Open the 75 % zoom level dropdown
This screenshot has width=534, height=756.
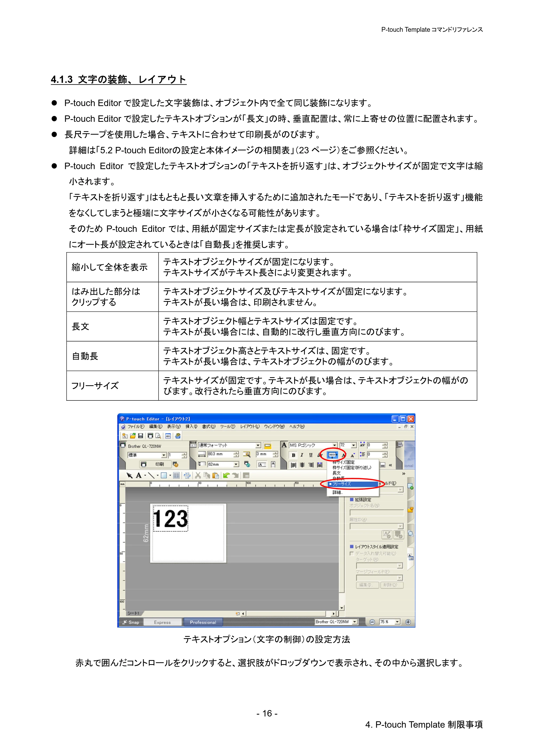coord(398,622)
